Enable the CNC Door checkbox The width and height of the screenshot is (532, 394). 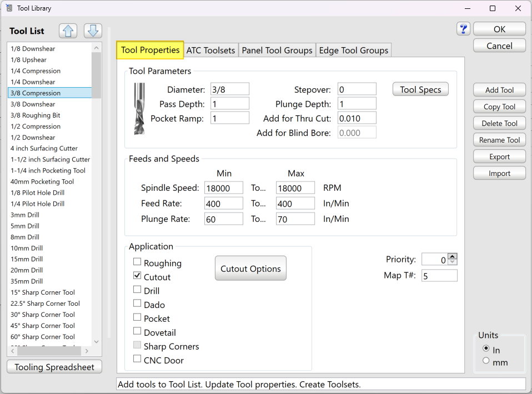pyautogui.click(x=137, y=360)
